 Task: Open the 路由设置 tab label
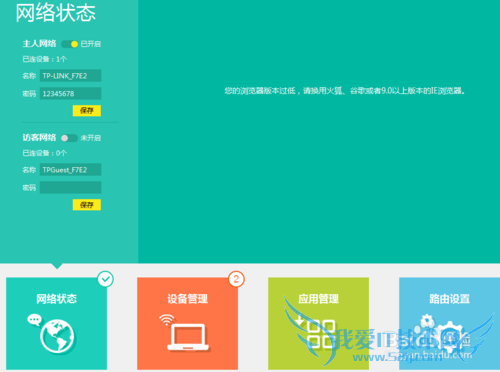coord(449,299)
